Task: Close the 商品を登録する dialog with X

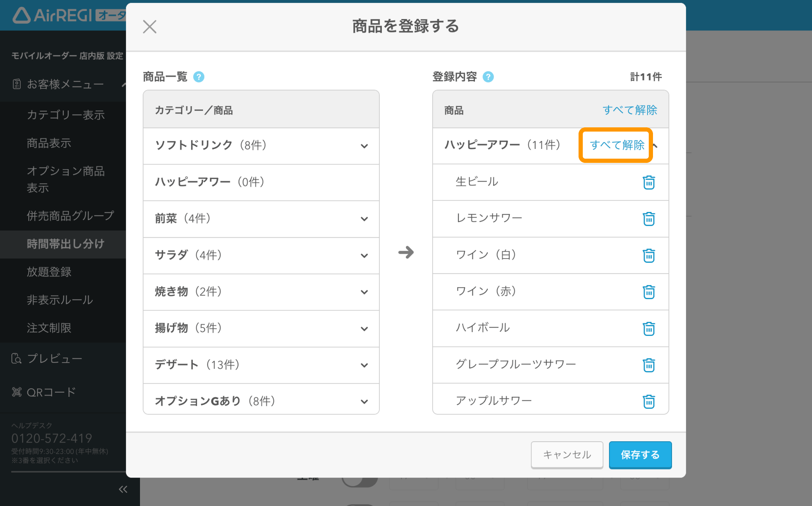Action: coord(150,27)
